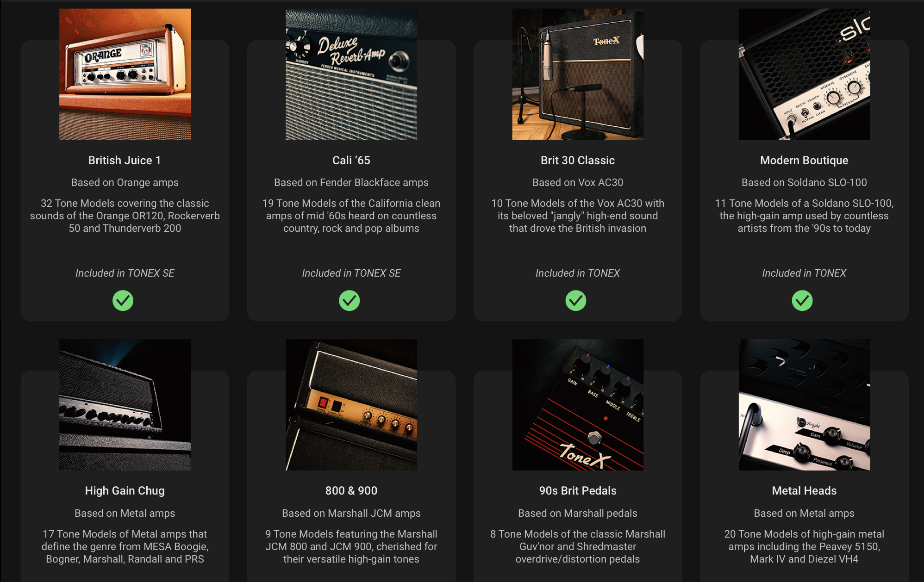The height and width of the screenshot is (582, 924).
Task: Click the Modern Boutique heading
Action: (804, 161)
